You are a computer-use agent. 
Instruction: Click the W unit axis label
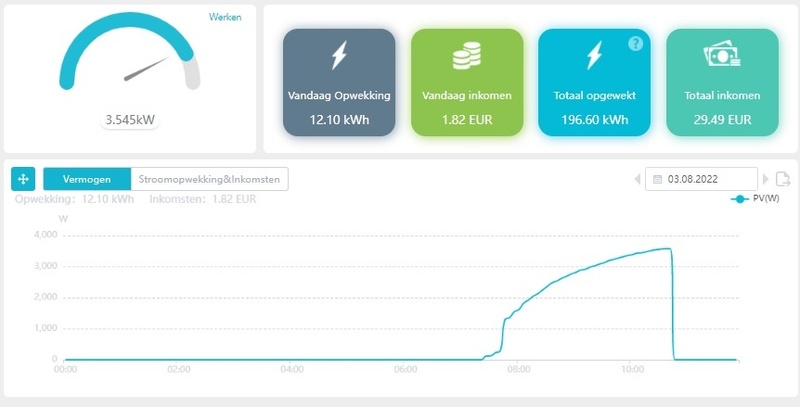pyautogui.click(x=63, y=219)
